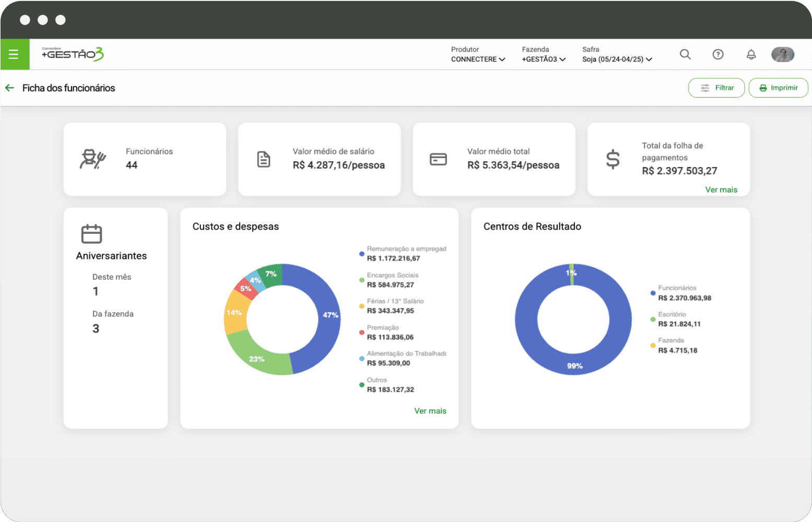This screenshot has width=812, height=522.
Task: Open the user profile avatar
Action: coord(782,54)
